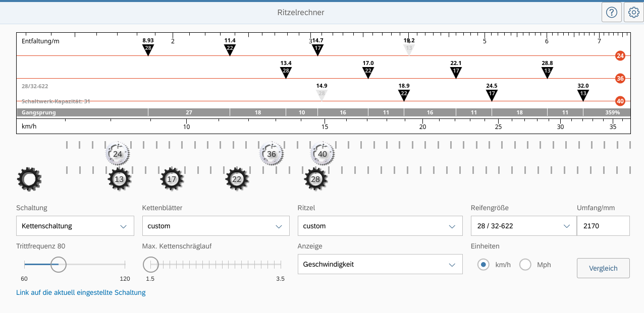The image size is (644, 313).
Task: Select the Mph units radio button
Action: tap(525, 265)
